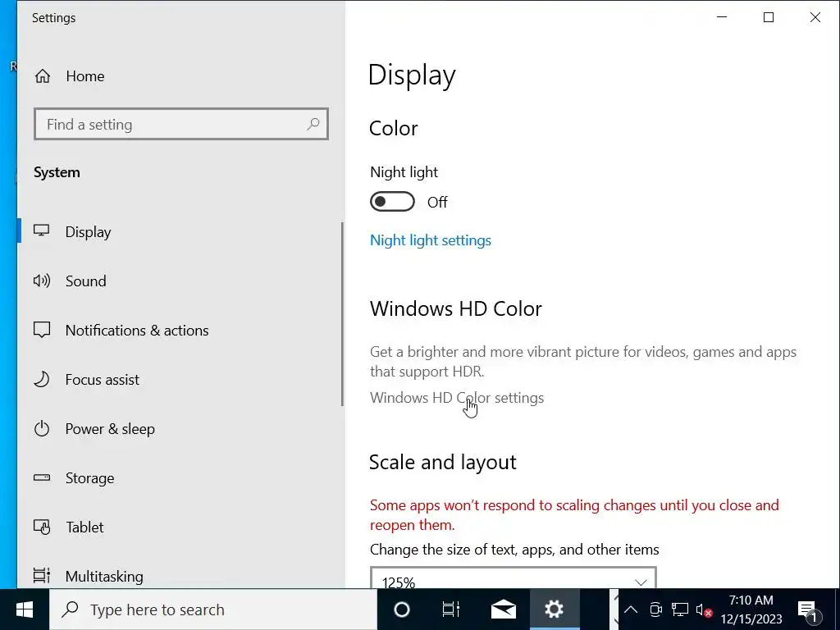The image size is (840, 630).
Task: Select Display in the System menu
Action: pos(180,231)
